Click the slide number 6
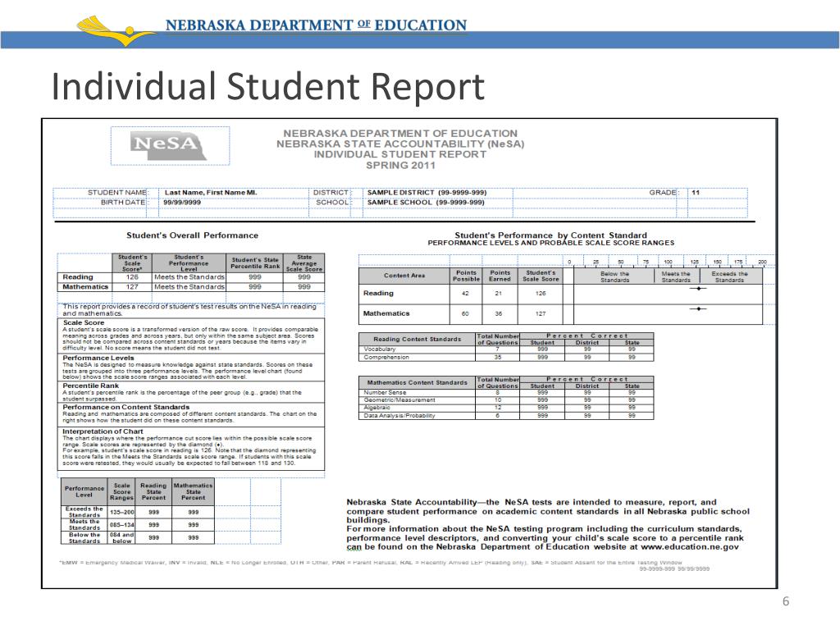Viewport: 840px width, 630px height. click(x=785, y=601)
